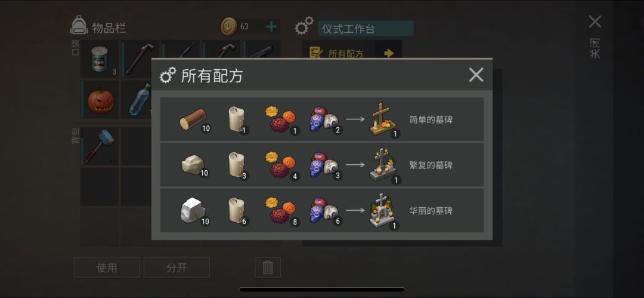
Task: Add more coins with plus icon
Action: point(271,27)
